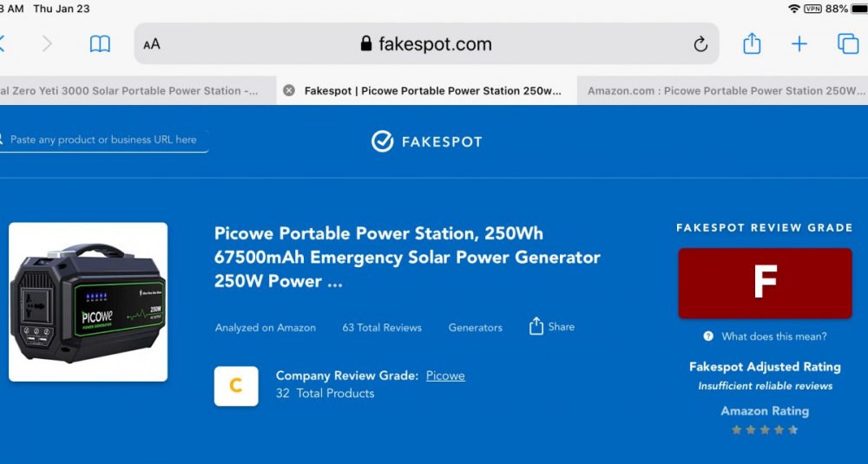Click the Fakespot checkmark logo
The height and width of the screenshot is (464, 868).
(383, 141)
